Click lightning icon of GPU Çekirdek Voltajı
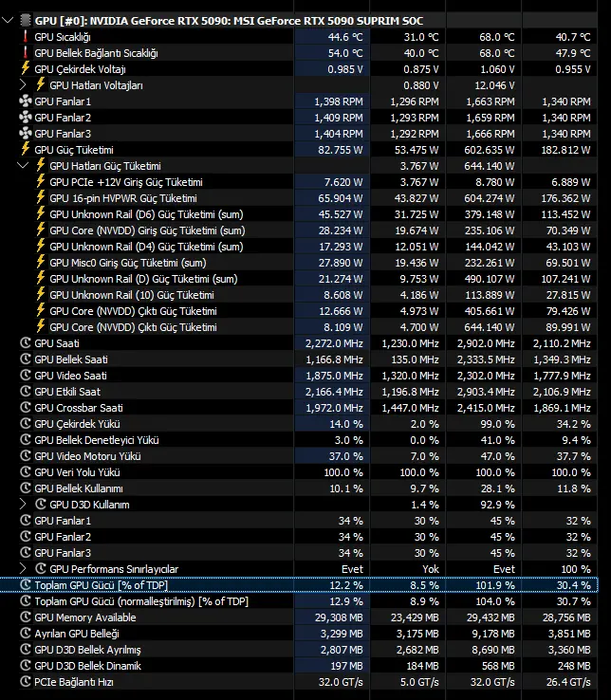This screenshot has width=611, height=700. tap(25, 68)
